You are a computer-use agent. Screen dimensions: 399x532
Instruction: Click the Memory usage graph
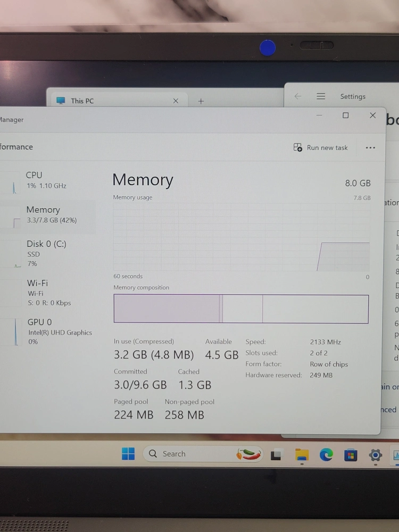click(x=241, y=238)
